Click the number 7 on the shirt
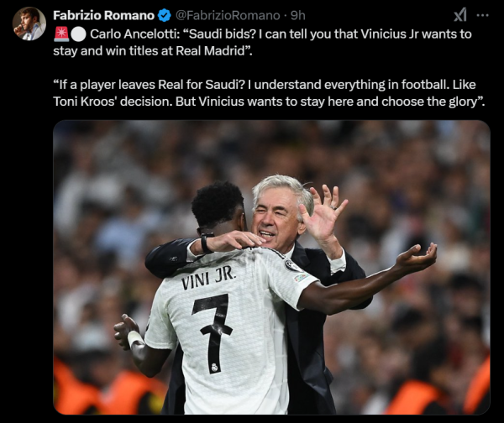504x423 pixels. point(213,332)
